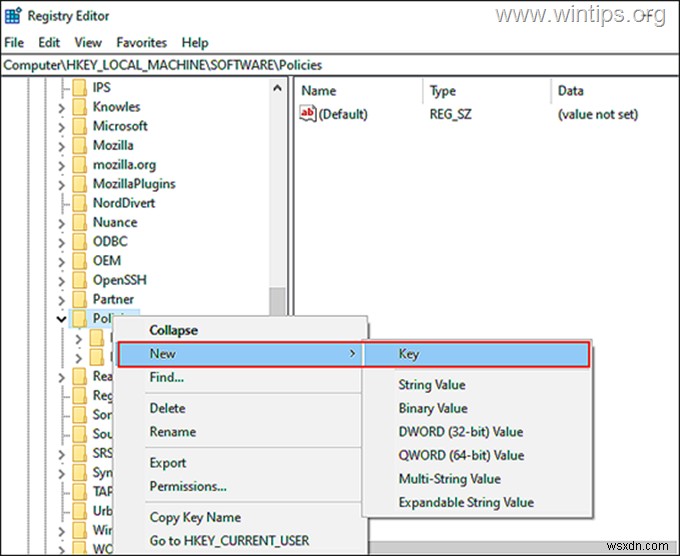Select Expandable String Value
680x556 pixels.
click(x=477, y=502)
